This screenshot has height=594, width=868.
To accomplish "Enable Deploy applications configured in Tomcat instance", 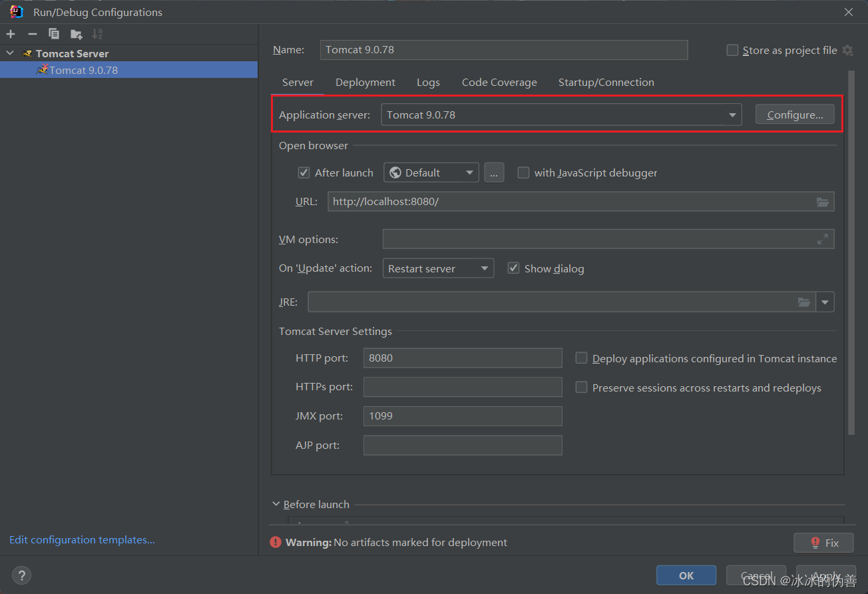I will (x=581, y=358).
